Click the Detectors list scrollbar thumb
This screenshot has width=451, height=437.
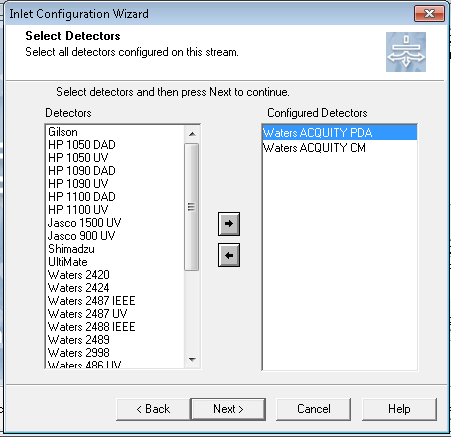point(192,207)
